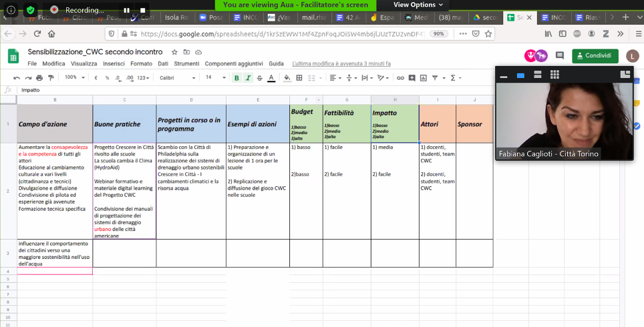Bookmark this page with star icon
This screenshot has height=327, width=644.
488,33
